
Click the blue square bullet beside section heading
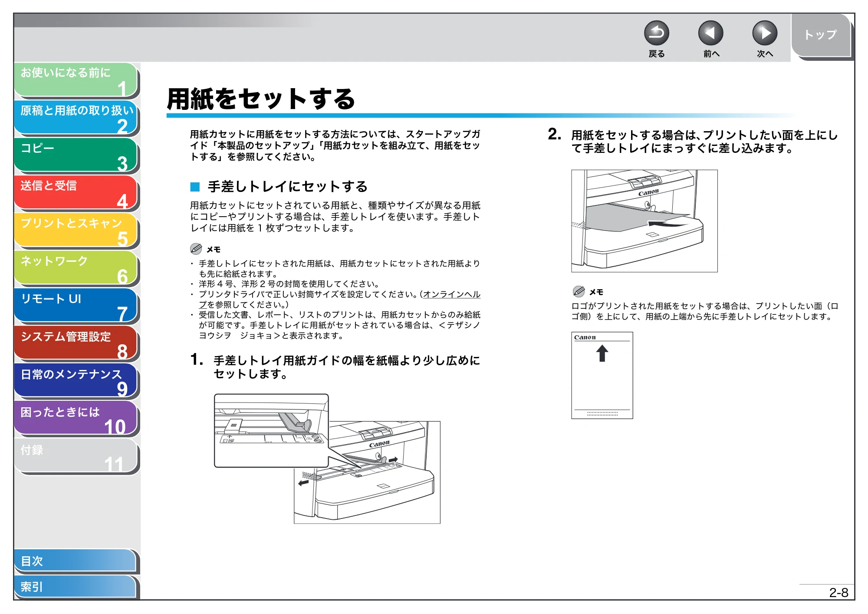tap(195, 187)
